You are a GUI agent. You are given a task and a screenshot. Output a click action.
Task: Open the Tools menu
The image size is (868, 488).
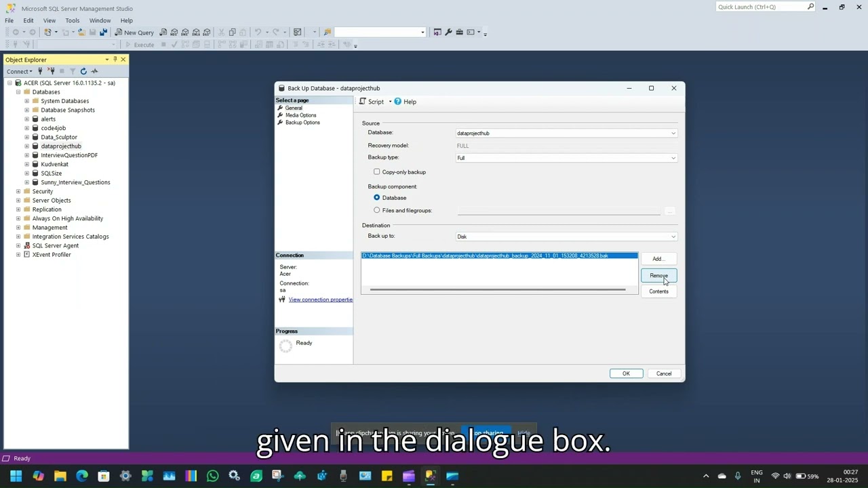click(x=73, y=20)
